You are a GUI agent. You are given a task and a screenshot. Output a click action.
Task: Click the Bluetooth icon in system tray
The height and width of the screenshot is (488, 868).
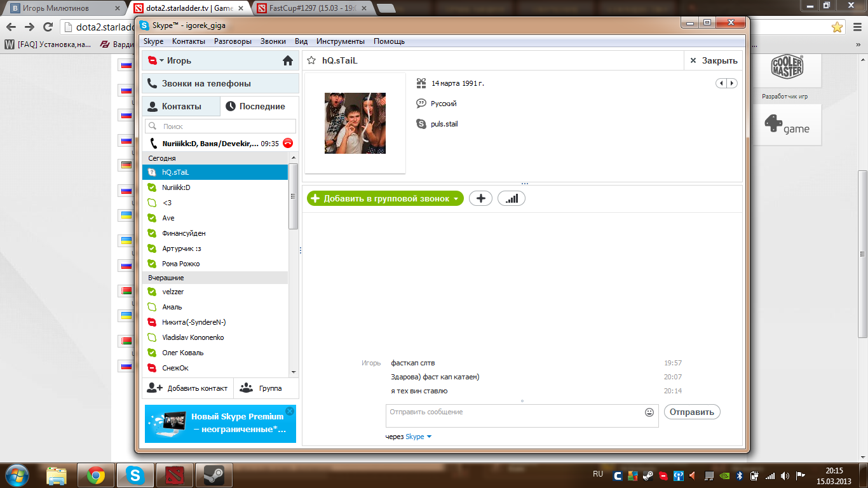point(739,475)
